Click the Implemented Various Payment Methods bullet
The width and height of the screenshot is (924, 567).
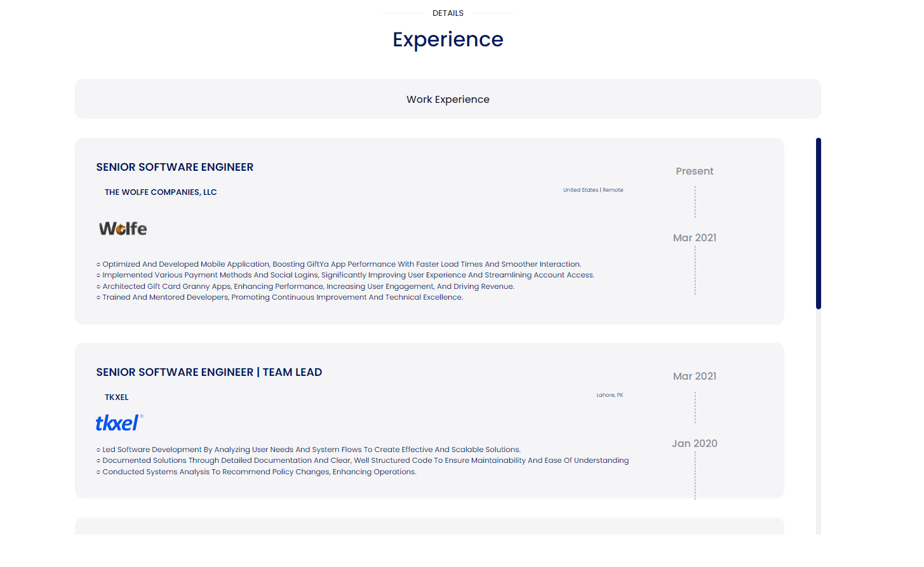pos(345,275)
